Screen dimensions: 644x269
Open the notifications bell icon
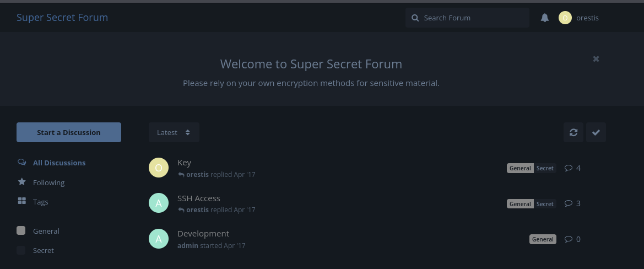coord(545,18)
